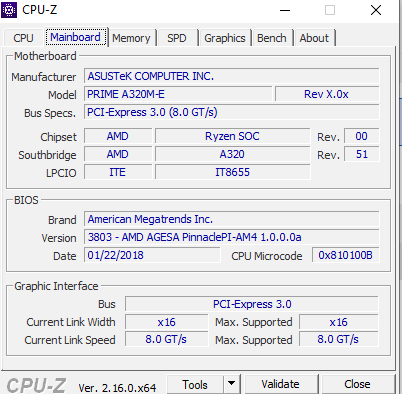Click the IT8655 LPCIO field
The width and height of the screenshot is (402, 394).
(x=233, y=172)
